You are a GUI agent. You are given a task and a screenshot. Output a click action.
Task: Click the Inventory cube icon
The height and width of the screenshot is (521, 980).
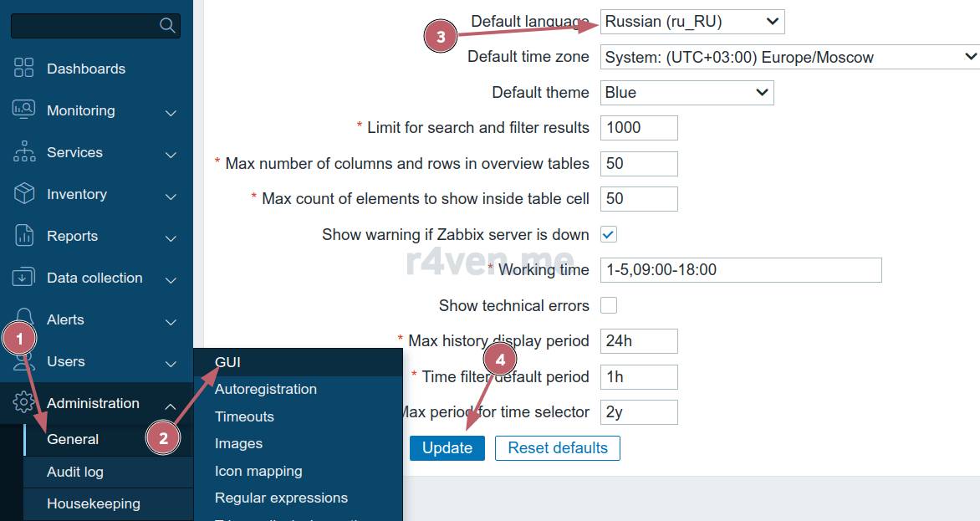click(24, 194)
